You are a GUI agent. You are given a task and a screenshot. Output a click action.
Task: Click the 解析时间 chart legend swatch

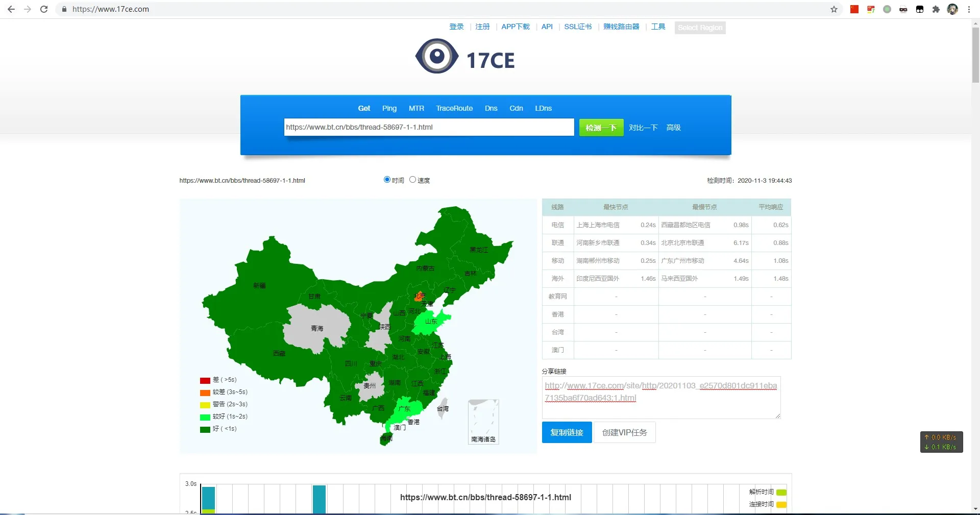coord(781,493)
